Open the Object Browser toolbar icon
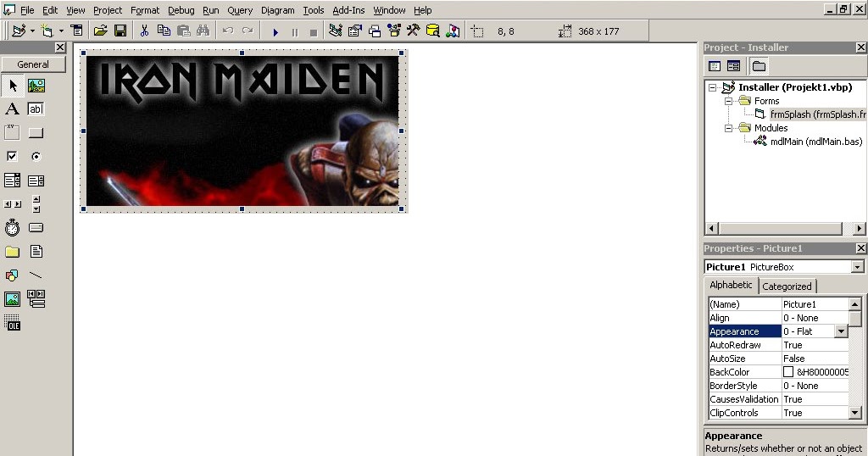 pos(393,31)
